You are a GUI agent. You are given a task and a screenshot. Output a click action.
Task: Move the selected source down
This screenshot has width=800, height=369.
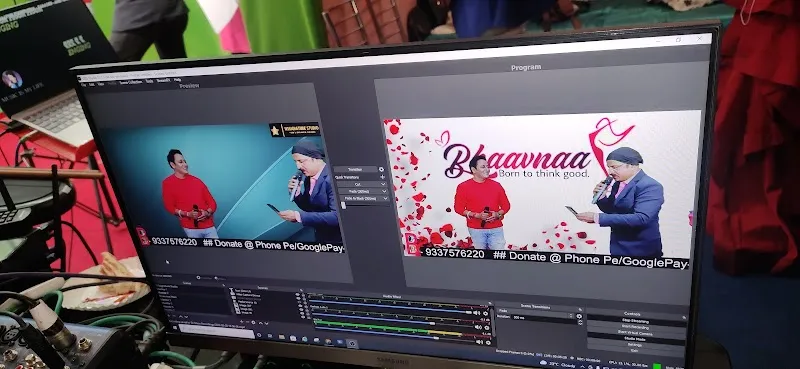[266, 323]
